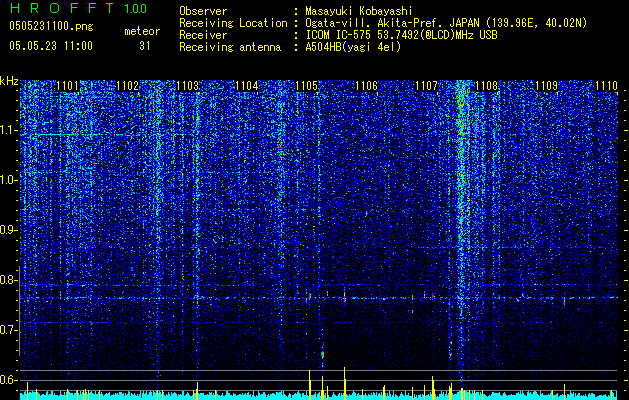629x400 pixels.
Task: Click the HROFFT 1.0.0 title text
Action: point(78,8)
